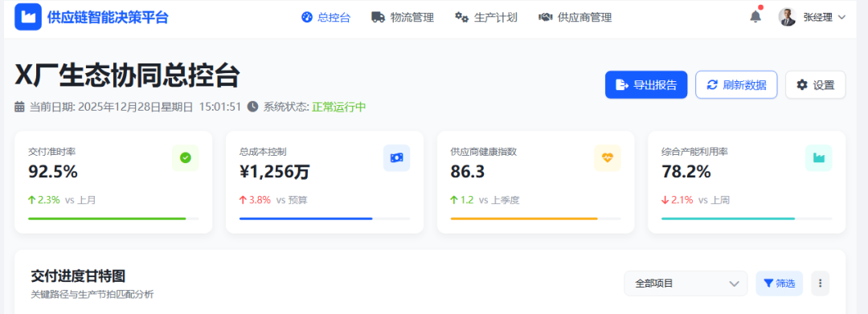Click the 导出报告 button
The height and width of the screenshot is (314, 868).
pyautogui.click(x=646, y=84)
